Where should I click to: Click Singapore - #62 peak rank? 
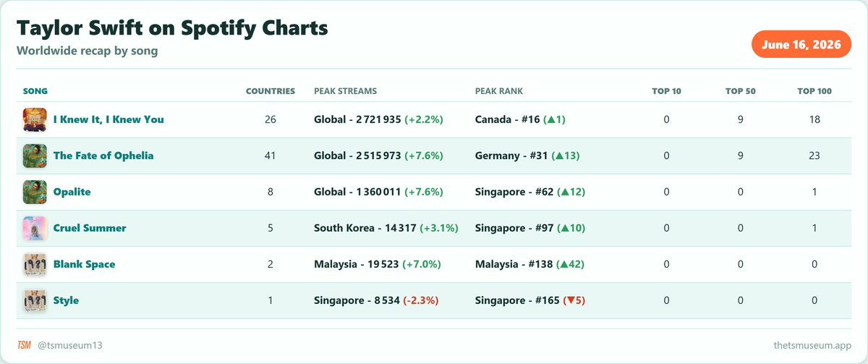pos(530,192)
